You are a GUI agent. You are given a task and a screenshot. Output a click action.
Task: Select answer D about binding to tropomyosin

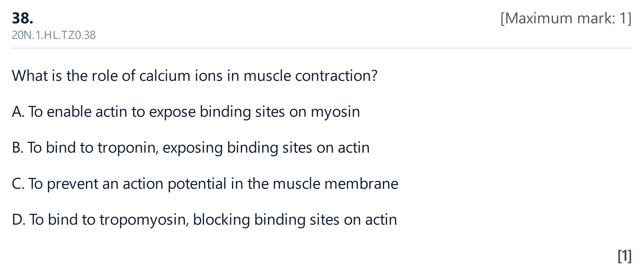point(204,220)
